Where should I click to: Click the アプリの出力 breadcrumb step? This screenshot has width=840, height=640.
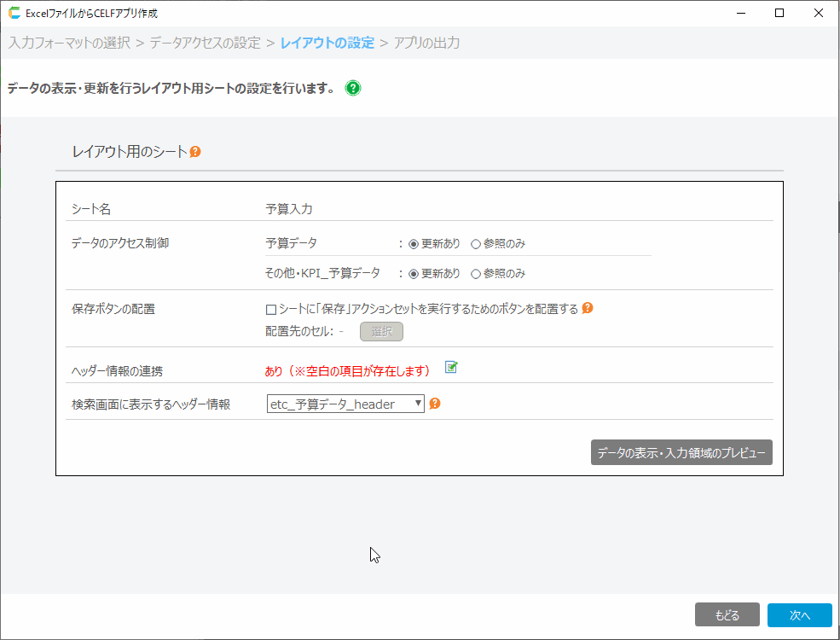coord(426,43)
